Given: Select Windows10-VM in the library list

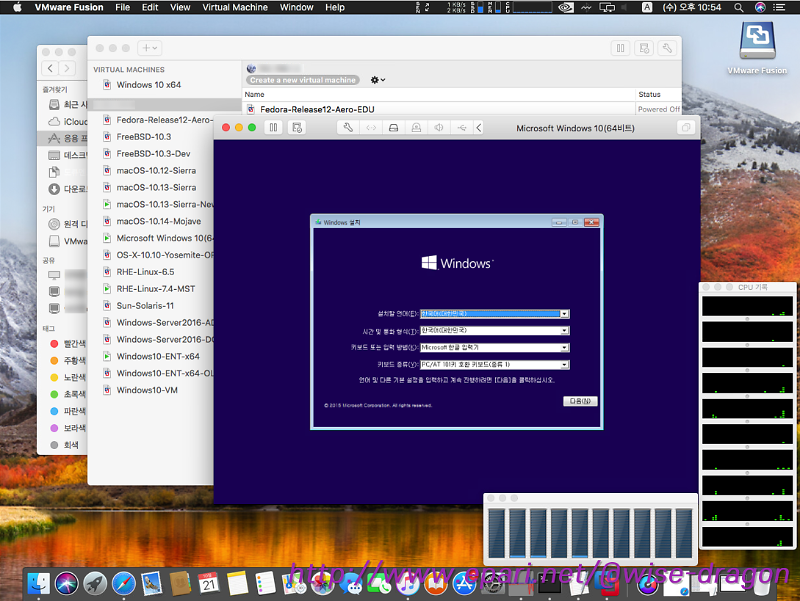Looking at the screenshot, I should pyautogui.click(x=147, y=390).
